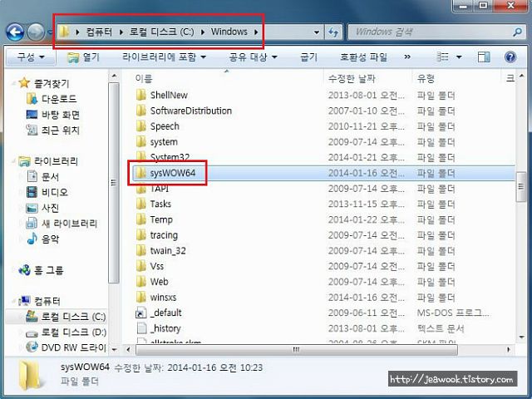The image size is (532, 399).
Task: Refresh the Windows folder view
Action: tap(333, 32)
